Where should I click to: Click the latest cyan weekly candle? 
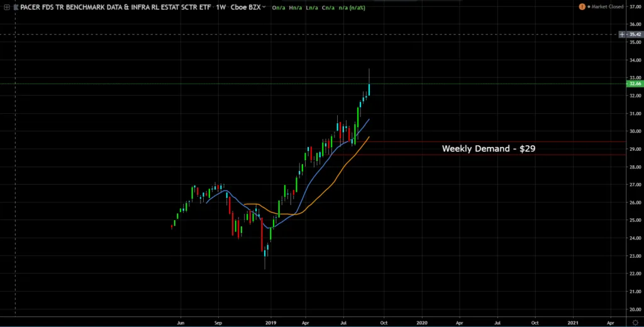(x=369, y=89)
